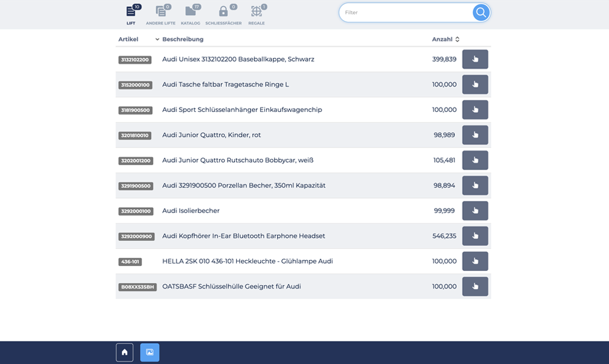Screen dimensions: 609x364
Task: Open the Lift tab
Action: coord(131,15)
